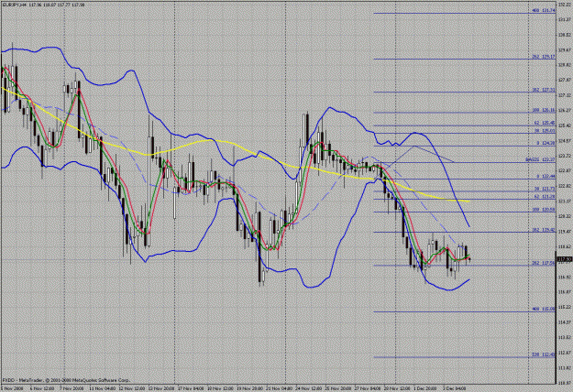
Task: Click price axis value 113.52
Action: [x=565, y=337]
